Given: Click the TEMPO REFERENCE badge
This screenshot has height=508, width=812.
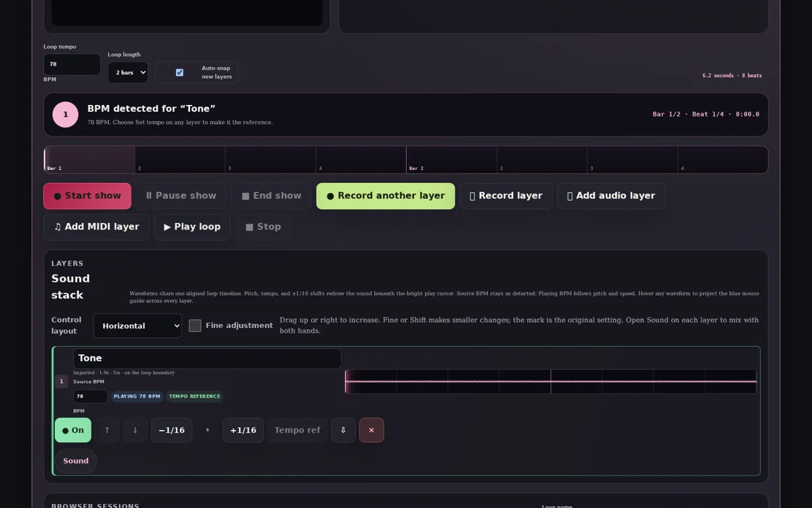Looking at the screenshot, I should click(x=194, y=396).
